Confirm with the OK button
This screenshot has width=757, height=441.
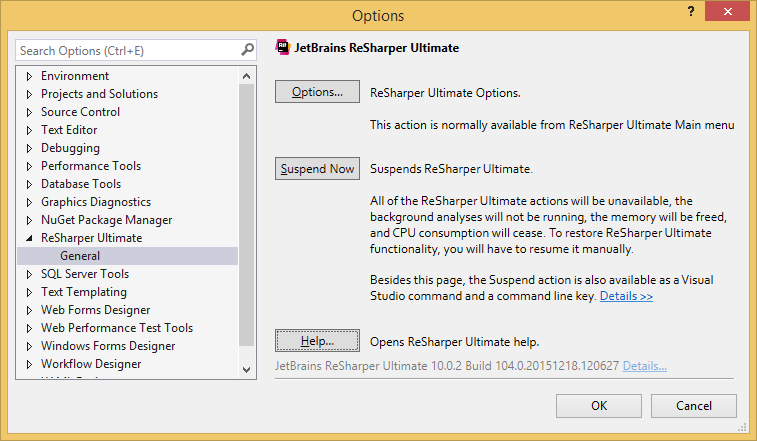click(x=599, y=405)
